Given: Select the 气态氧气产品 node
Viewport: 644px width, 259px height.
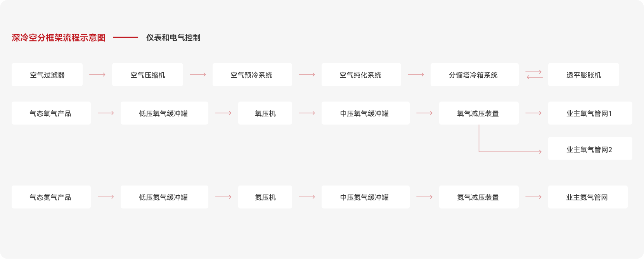Looking at the screenshot, I should click(51, 113).
